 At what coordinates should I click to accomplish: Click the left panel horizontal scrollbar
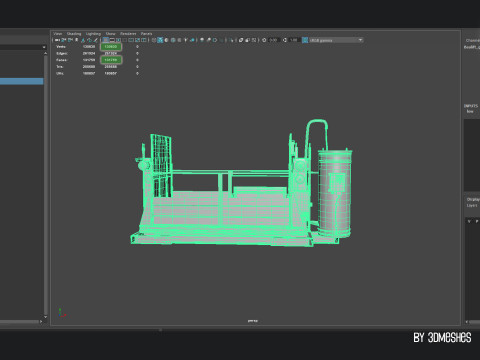click(x=19, y=322)
